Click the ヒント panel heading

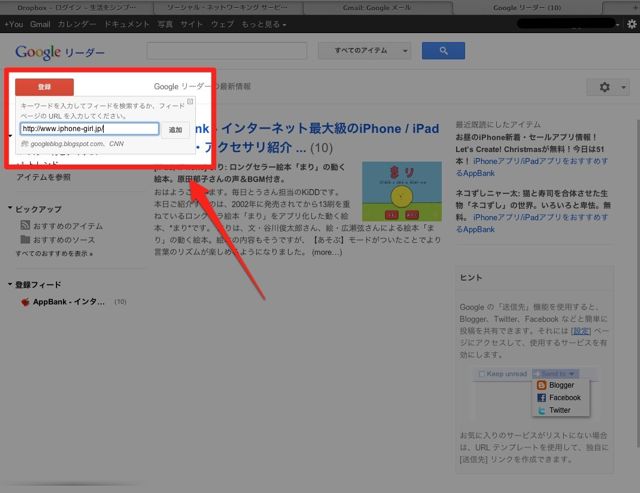coord(471,278)
